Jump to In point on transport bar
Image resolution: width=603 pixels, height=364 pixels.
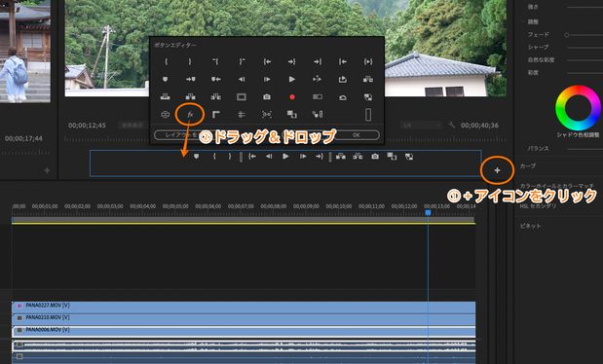coord(252,157)
